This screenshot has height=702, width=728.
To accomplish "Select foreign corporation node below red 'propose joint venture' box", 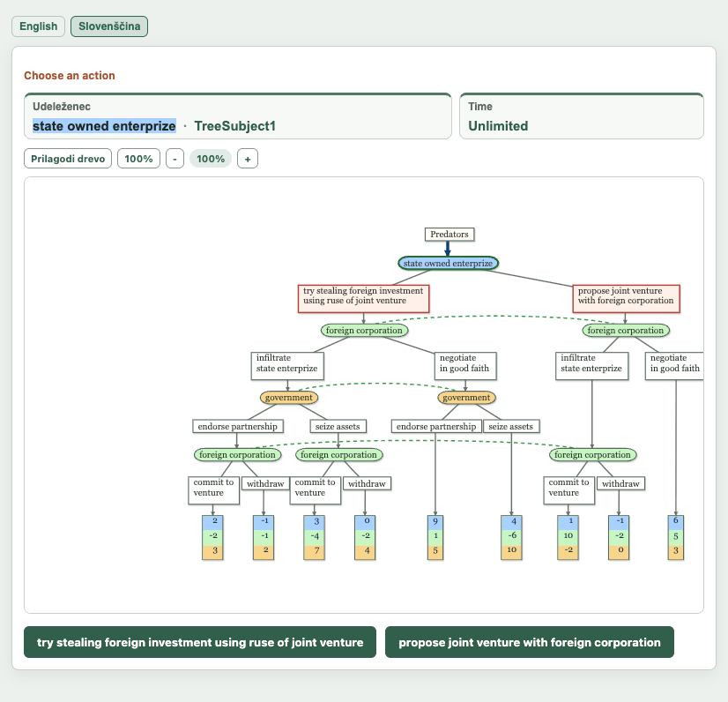I will 626,331.
